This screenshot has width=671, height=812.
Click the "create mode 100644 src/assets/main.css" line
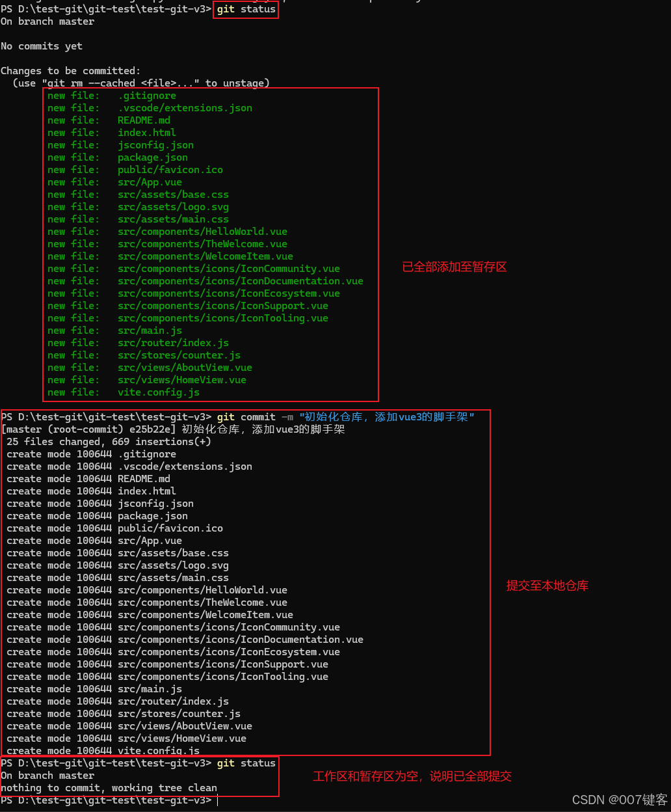click(118, 578)
